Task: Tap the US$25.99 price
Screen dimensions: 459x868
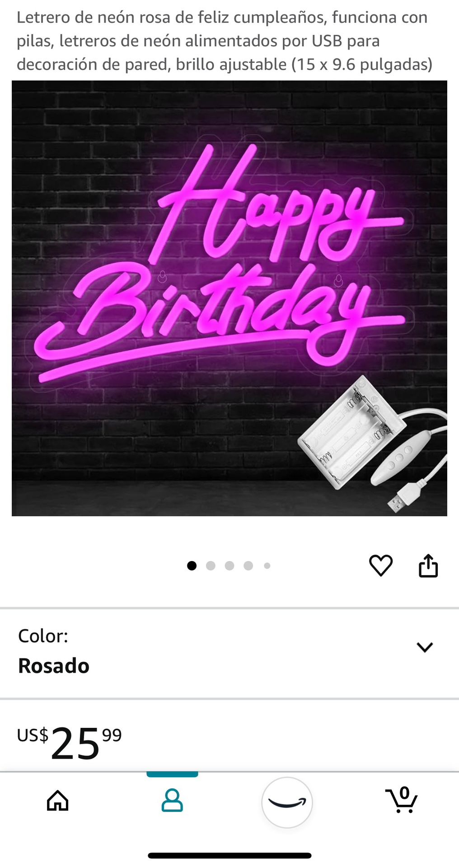Action: (x=70, y=742)
